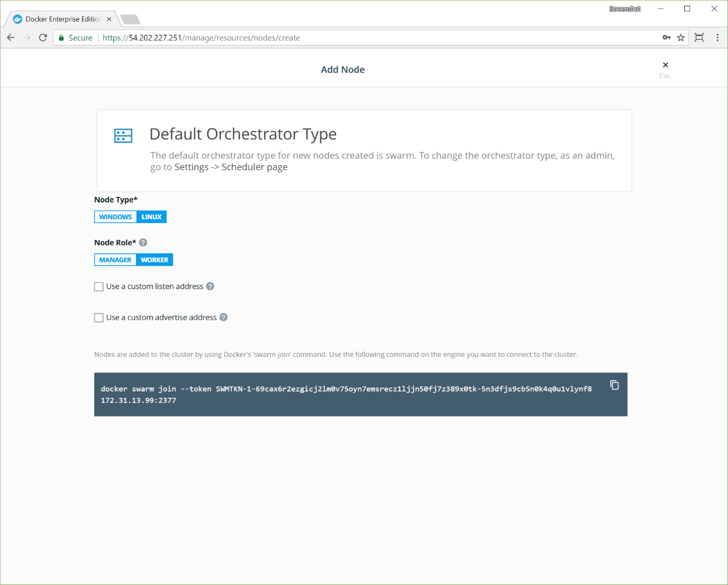Copy the docker swarm join command
728x585 pixels.
pos(614,385)
